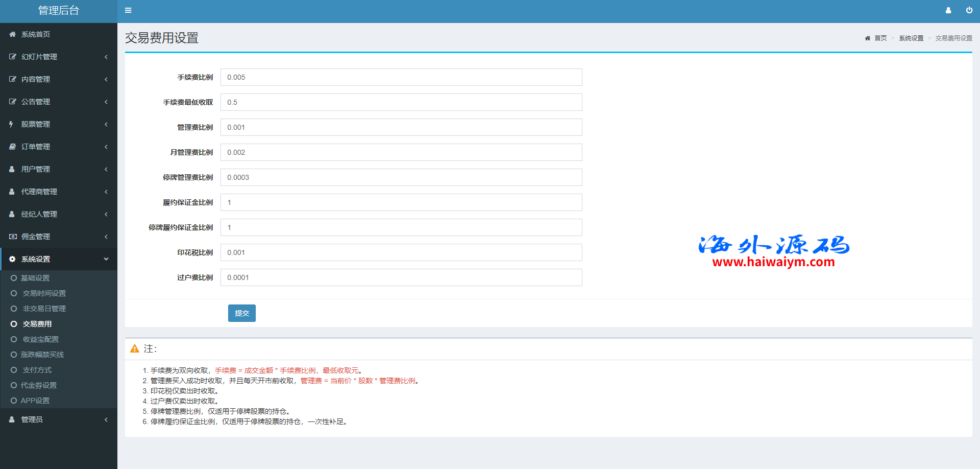Image resolution: width=980 pixels, height=469 pixels.
Task: Open the 代理商管理 menu
Action: point(39,192)
